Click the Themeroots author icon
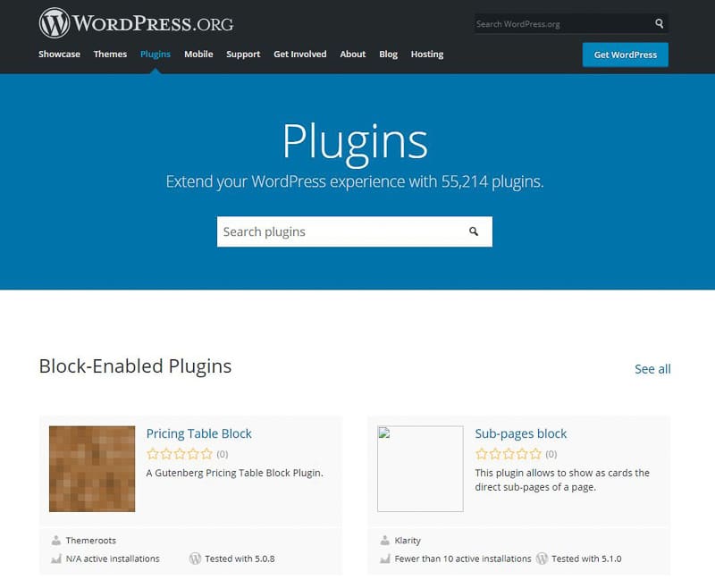 [56, 541]
